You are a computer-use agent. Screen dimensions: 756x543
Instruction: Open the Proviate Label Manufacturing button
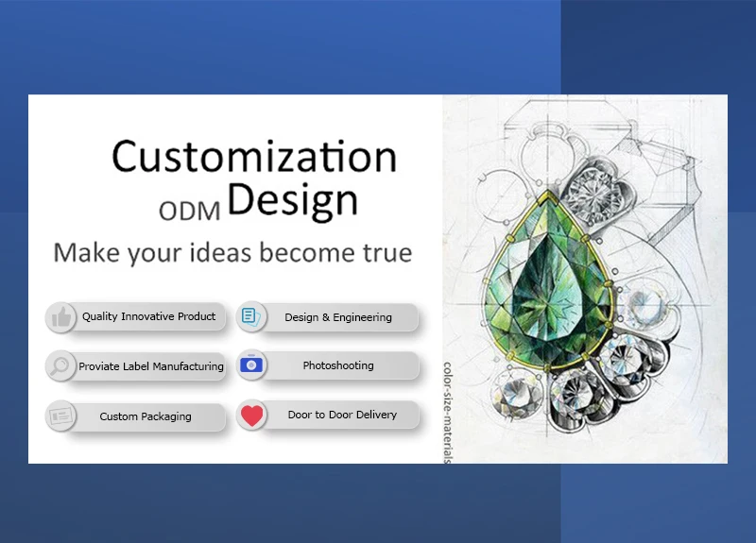pos(136,366)
